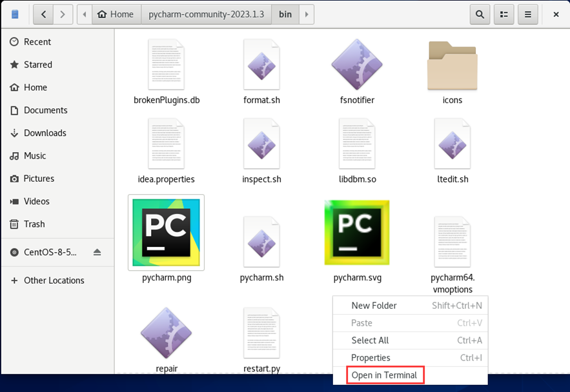The image size is (570, 392).
Task: Close the Files window
Action: pyautogui.click(x=556, y=15)
